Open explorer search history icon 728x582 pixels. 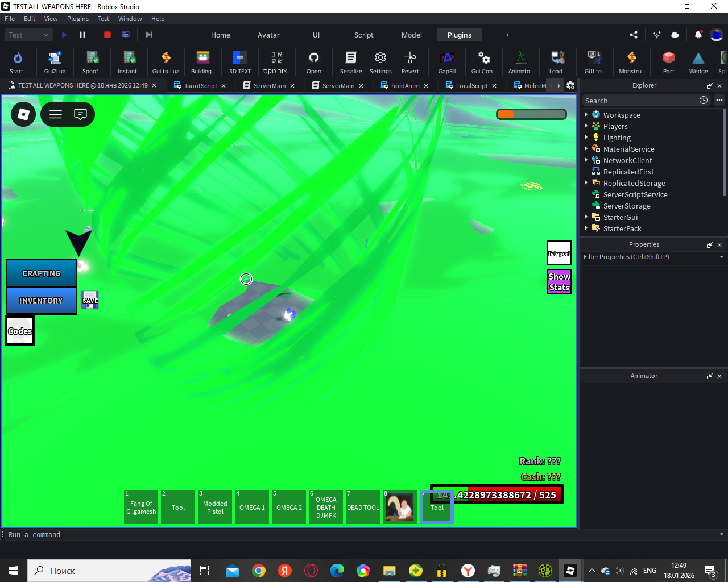(704, 100)
